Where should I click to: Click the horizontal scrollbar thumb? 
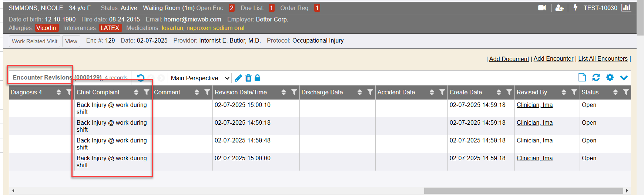523,191
